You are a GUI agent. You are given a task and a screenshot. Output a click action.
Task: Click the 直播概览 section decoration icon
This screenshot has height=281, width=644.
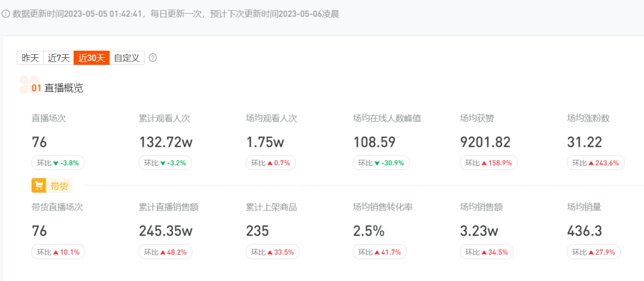[x=28, y=85]
